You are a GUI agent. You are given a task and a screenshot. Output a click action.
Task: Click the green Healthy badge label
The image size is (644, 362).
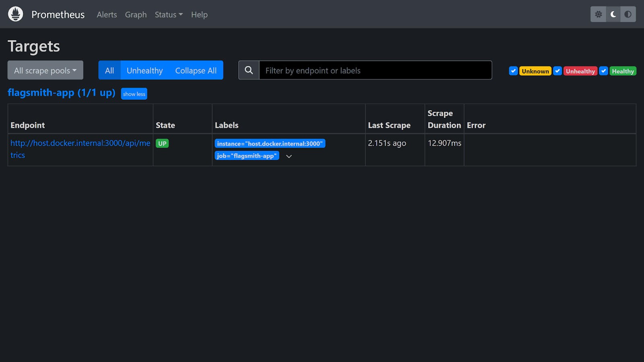point(623,71)
